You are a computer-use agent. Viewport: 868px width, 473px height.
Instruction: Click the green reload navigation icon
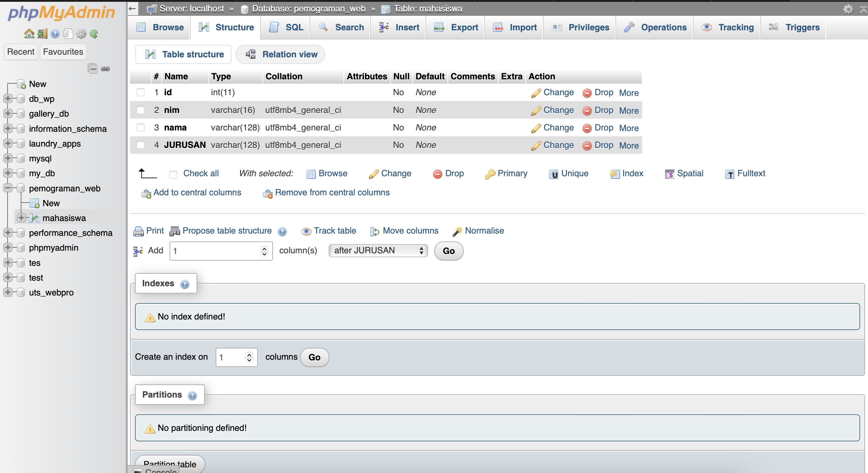point(94,34)
